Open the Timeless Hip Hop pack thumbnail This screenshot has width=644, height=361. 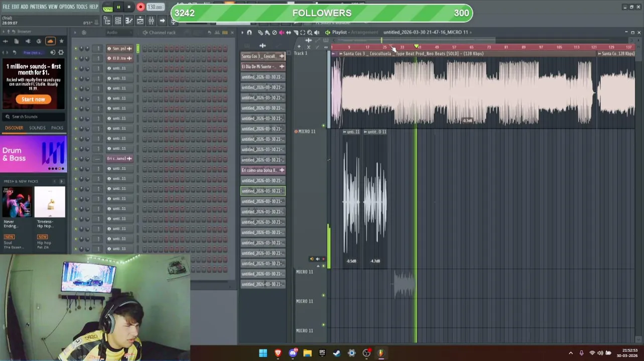50,202
